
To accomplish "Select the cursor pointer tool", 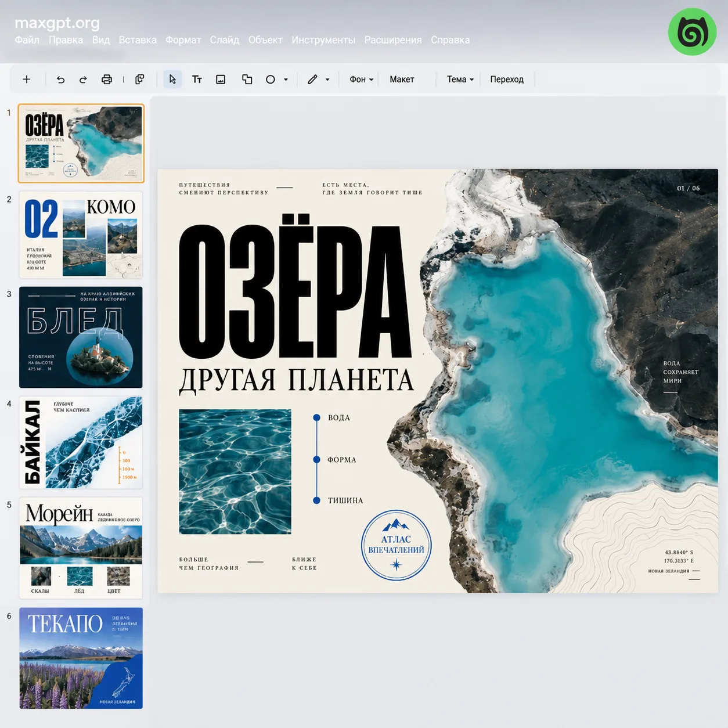I will point(172,80).
